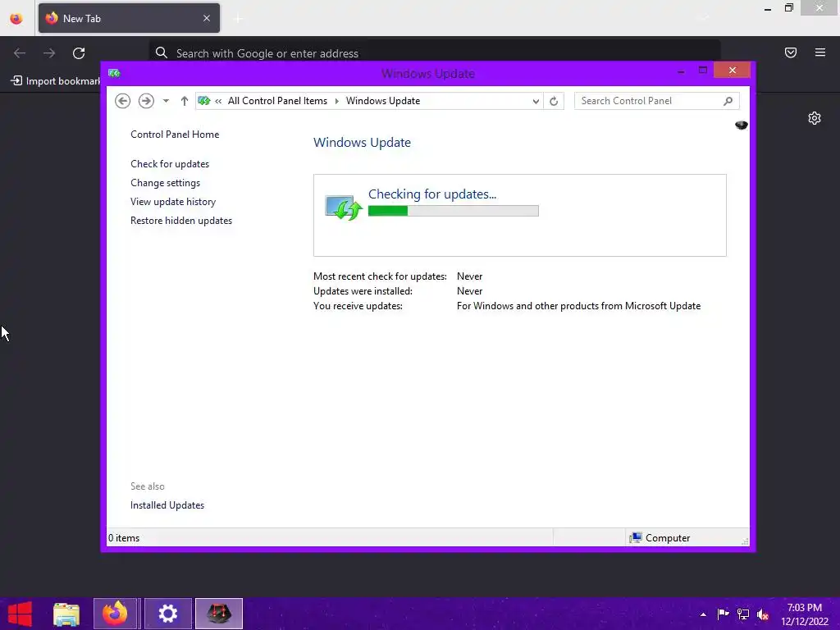Open the taskbar clock and date
The width and height of the screenshot is (840, 630).
[x=804, y=614]
